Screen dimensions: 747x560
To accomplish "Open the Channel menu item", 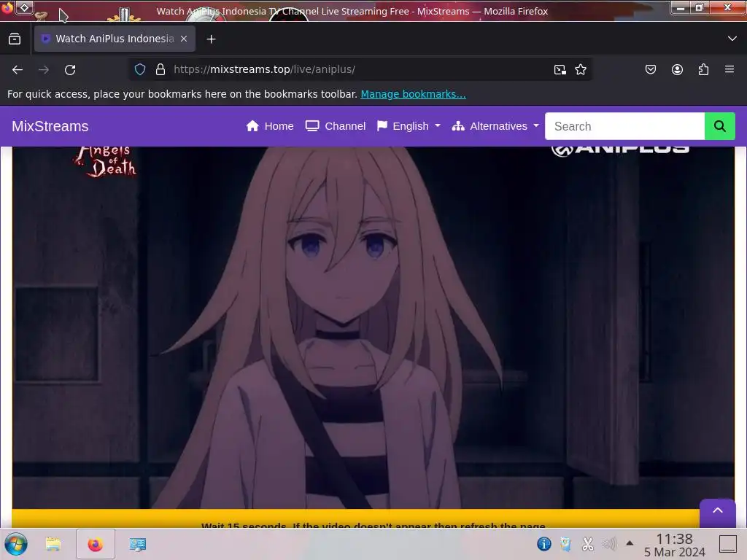I will (336, 126).
